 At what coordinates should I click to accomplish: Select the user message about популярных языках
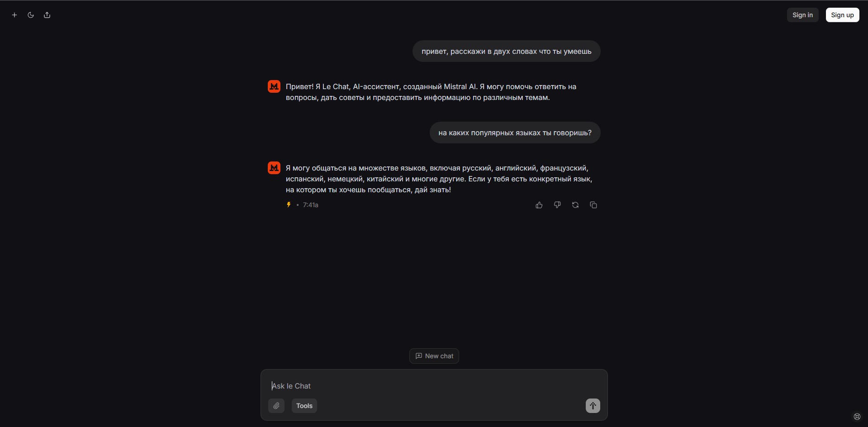click(x=515, y=133)
